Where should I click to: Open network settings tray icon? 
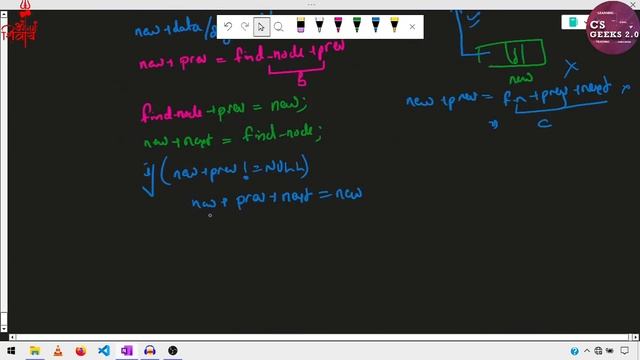tap(598, 351)
